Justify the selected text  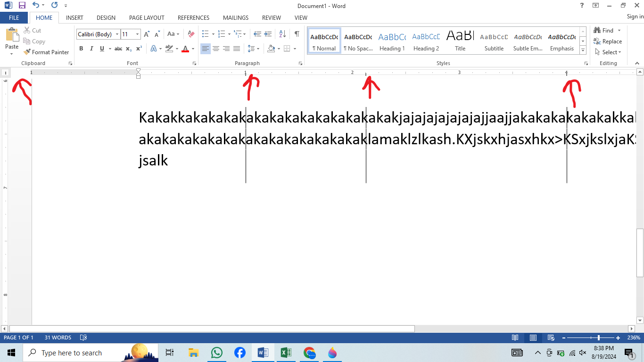click(237, 49)
